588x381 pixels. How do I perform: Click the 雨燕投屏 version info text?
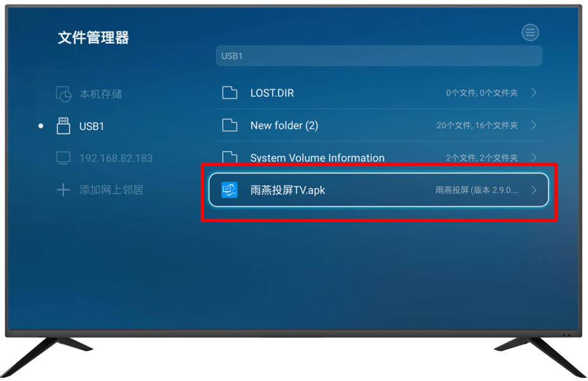click(x=476, y=190)
